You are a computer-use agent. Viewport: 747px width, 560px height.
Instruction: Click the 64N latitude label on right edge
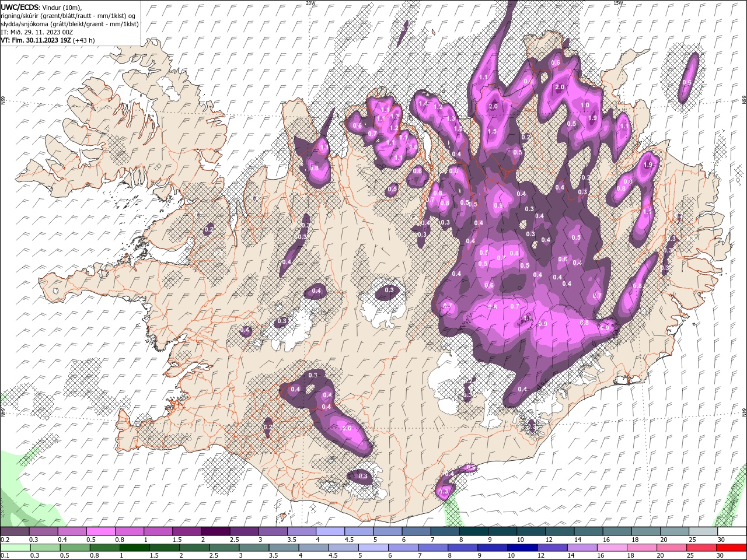744,412
